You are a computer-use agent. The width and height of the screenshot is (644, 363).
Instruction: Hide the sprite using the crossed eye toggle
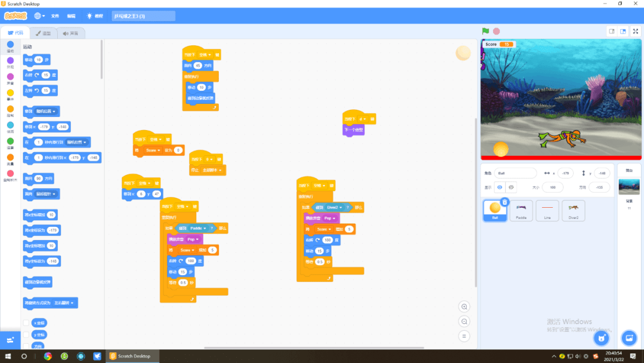pos(511,187)
